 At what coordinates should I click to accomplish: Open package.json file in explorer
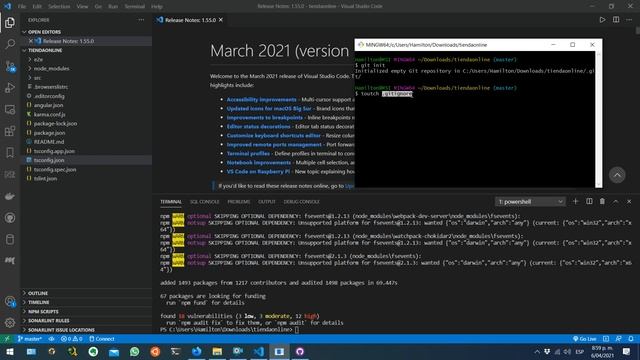click(49, 133)
